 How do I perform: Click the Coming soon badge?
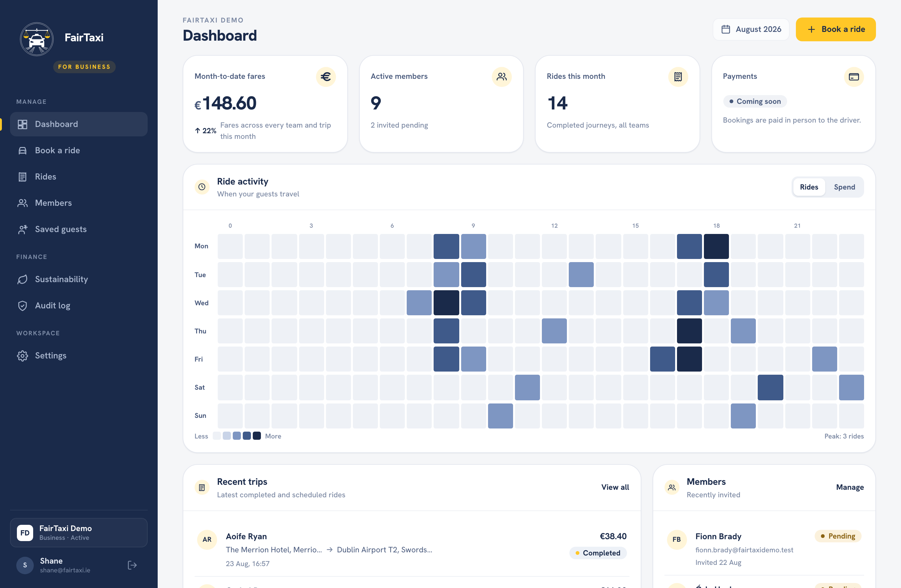pos(755,101)
